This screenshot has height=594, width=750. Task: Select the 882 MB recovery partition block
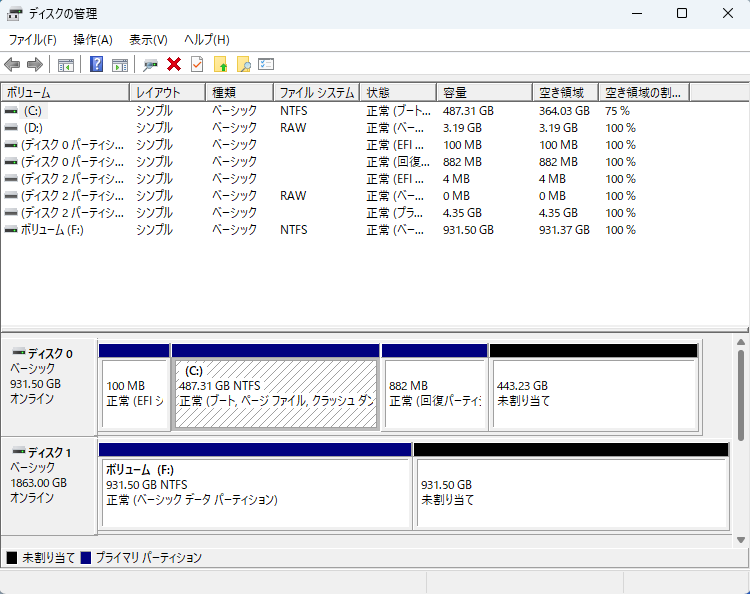pyautogui.click(x=435, y=387)
